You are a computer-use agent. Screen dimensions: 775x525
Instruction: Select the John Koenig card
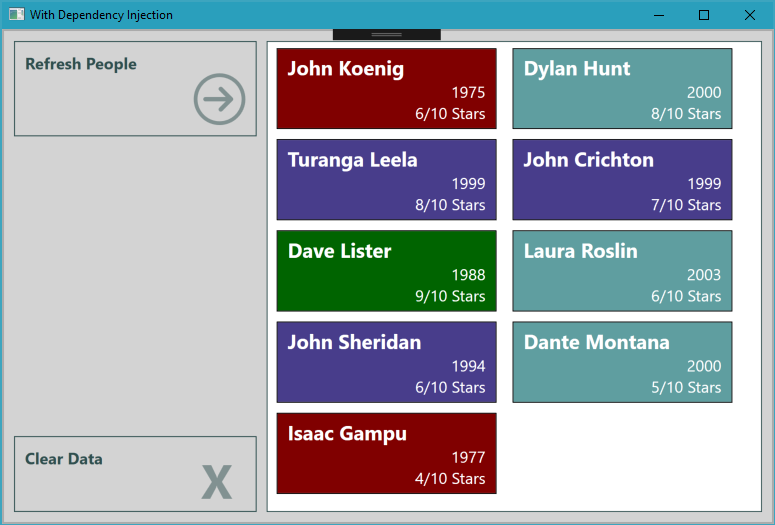387,88
